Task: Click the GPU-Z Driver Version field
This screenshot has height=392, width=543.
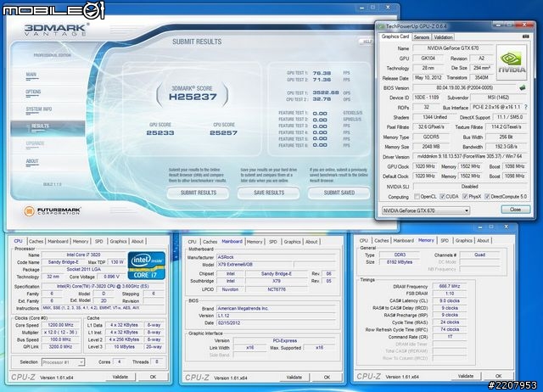Action: (469, 156)
